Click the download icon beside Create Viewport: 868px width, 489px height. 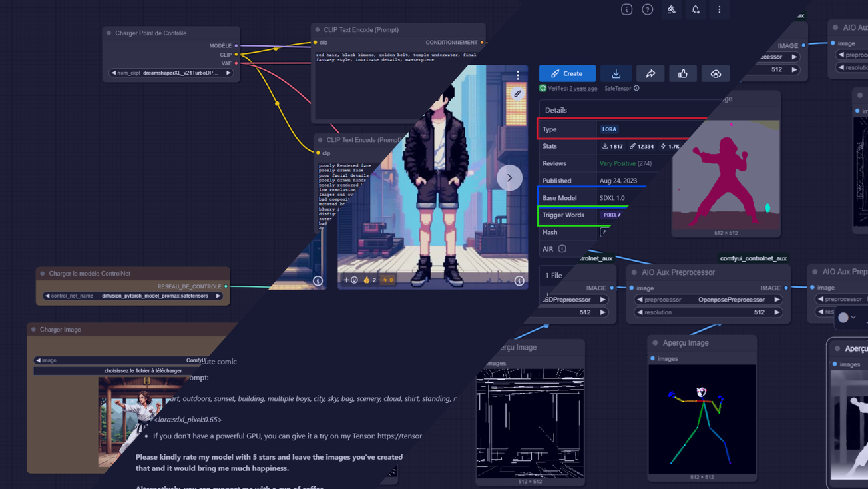(616, 73)
